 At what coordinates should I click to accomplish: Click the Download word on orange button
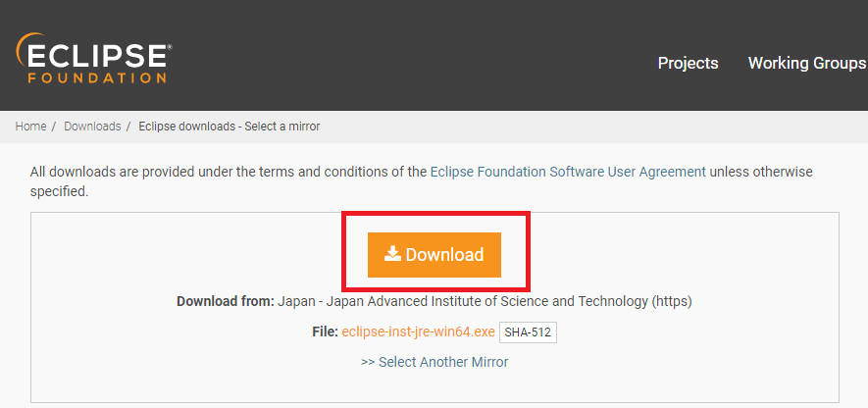444,255
